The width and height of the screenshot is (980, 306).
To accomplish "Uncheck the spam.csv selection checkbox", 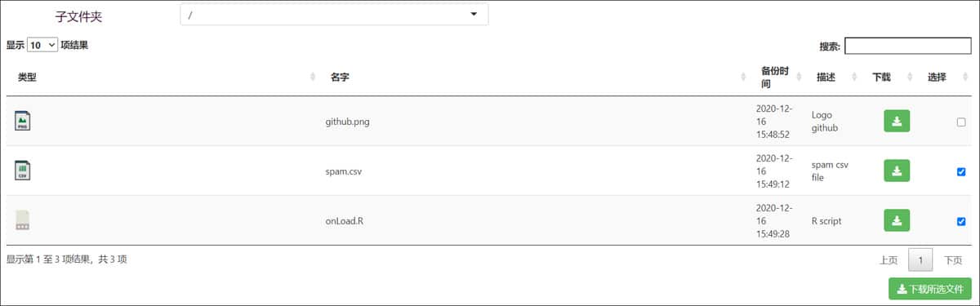I will pyautogui.click(x=961, y=171).
